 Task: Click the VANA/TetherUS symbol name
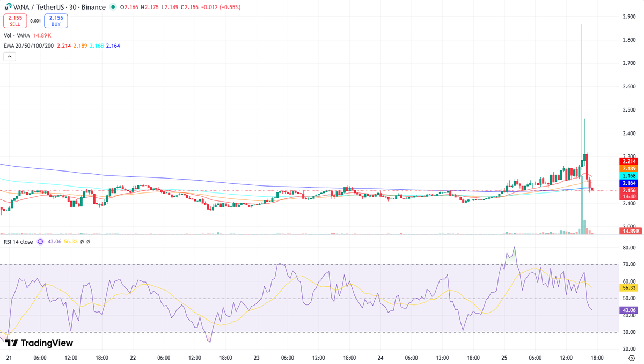click(x=40, y=8)
